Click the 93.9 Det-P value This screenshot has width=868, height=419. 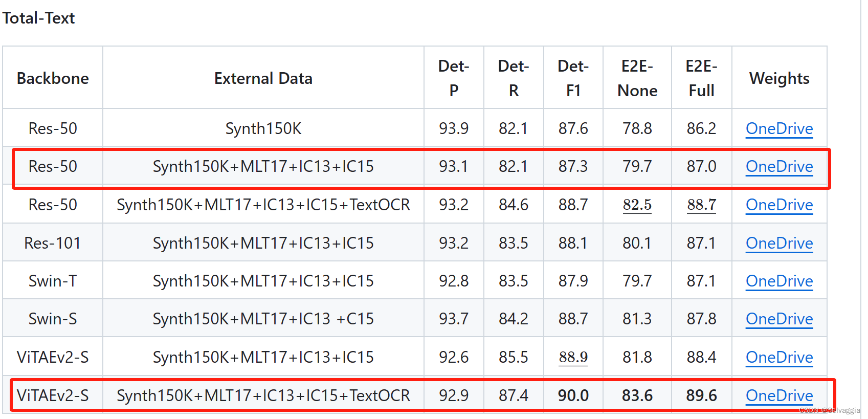[454, 128]
